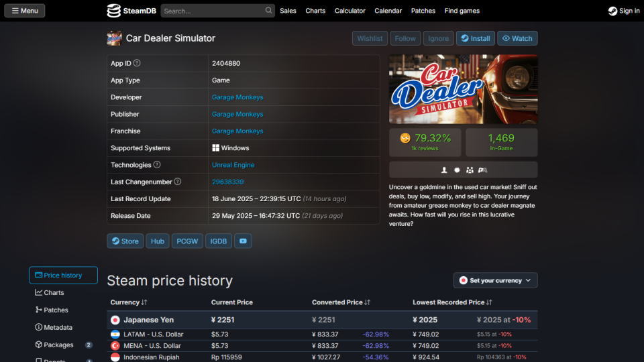Click the 'Rp 115959' current price
This screenshot has width=644, height=362.
coord(226,357)
